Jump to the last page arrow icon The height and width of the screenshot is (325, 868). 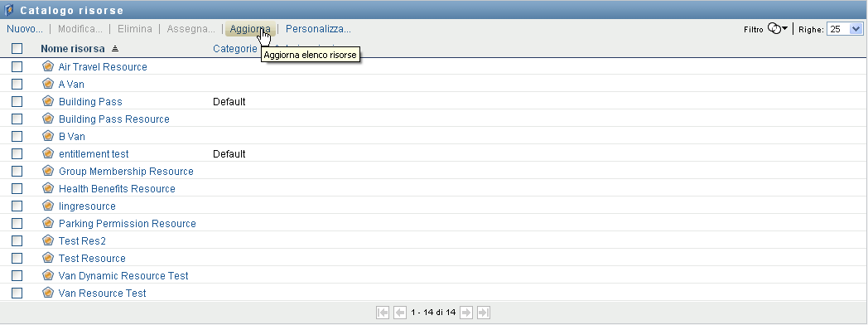point(483,313)
